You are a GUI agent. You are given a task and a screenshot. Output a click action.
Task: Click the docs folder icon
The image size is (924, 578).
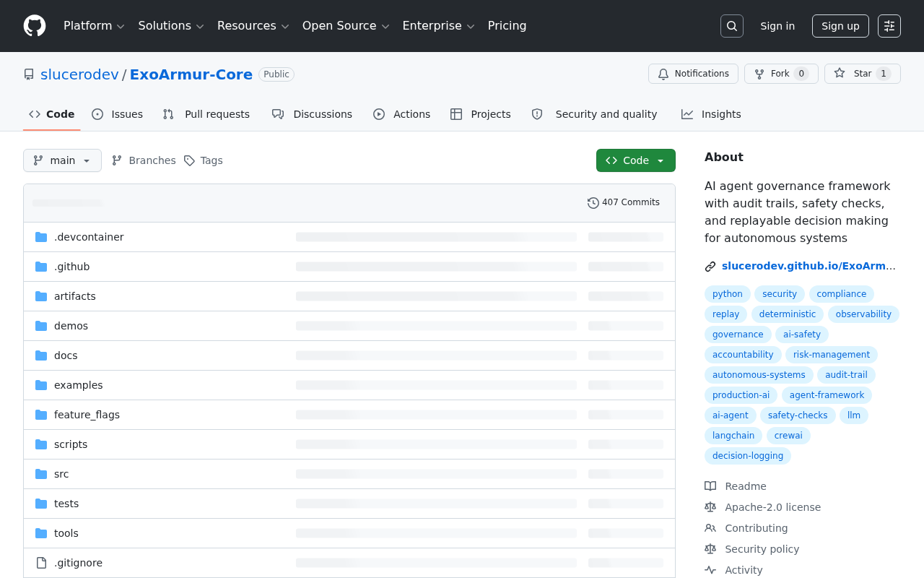click(x=41, y=355)
